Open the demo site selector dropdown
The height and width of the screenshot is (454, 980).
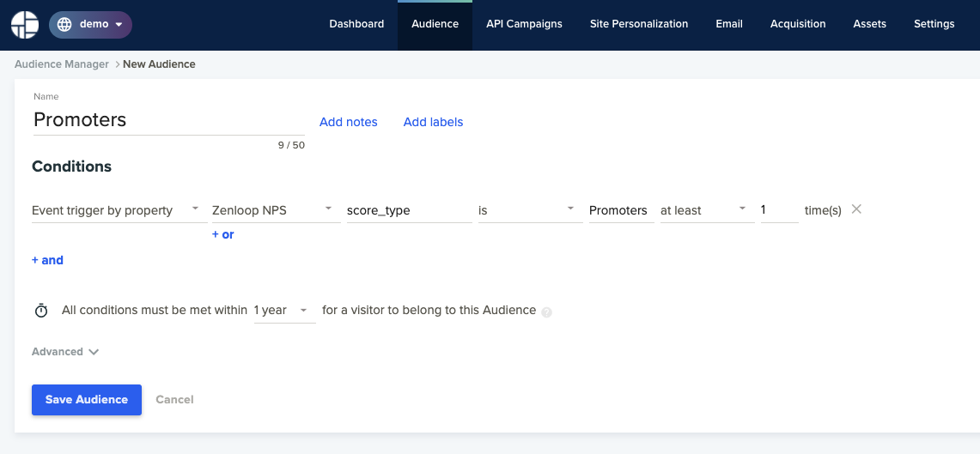(91, 24)
